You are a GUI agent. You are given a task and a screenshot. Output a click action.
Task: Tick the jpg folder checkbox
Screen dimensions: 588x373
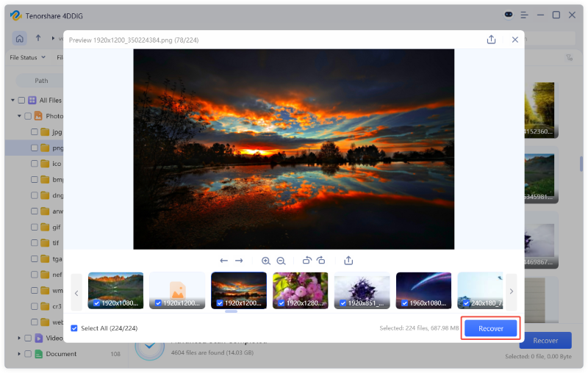click(35, 132)
